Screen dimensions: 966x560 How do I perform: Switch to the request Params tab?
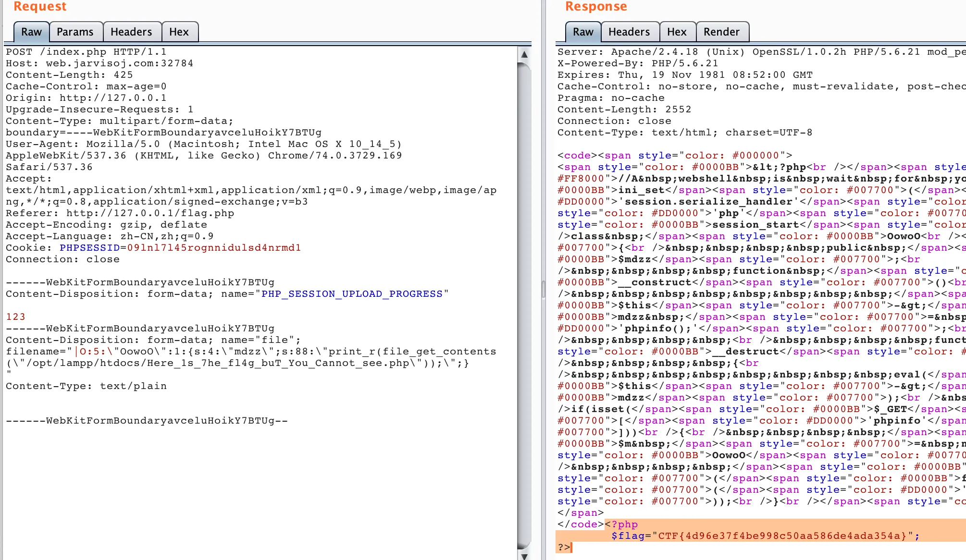pos(75,32)
